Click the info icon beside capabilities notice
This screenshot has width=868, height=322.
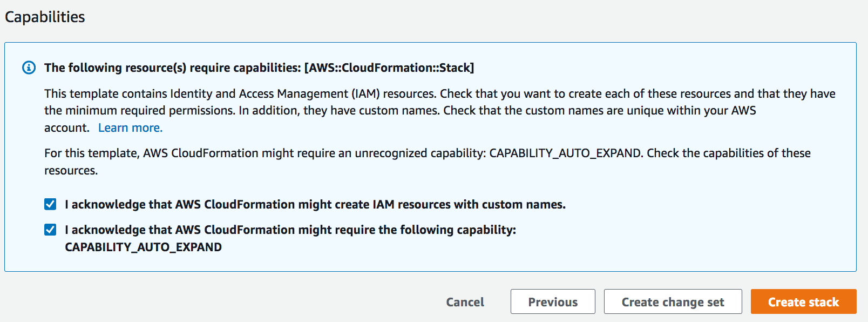point(29,68)
